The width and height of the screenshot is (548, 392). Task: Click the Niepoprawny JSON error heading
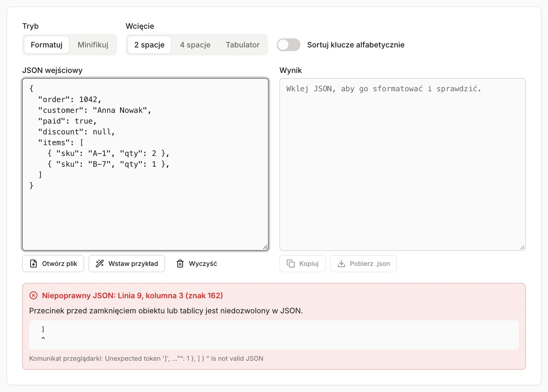(132, 295)
